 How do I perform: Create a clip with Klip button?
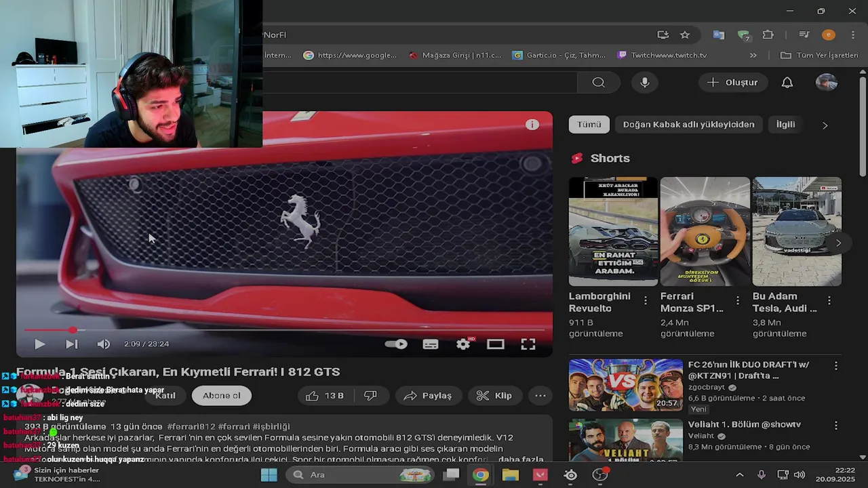coord(494,396)
